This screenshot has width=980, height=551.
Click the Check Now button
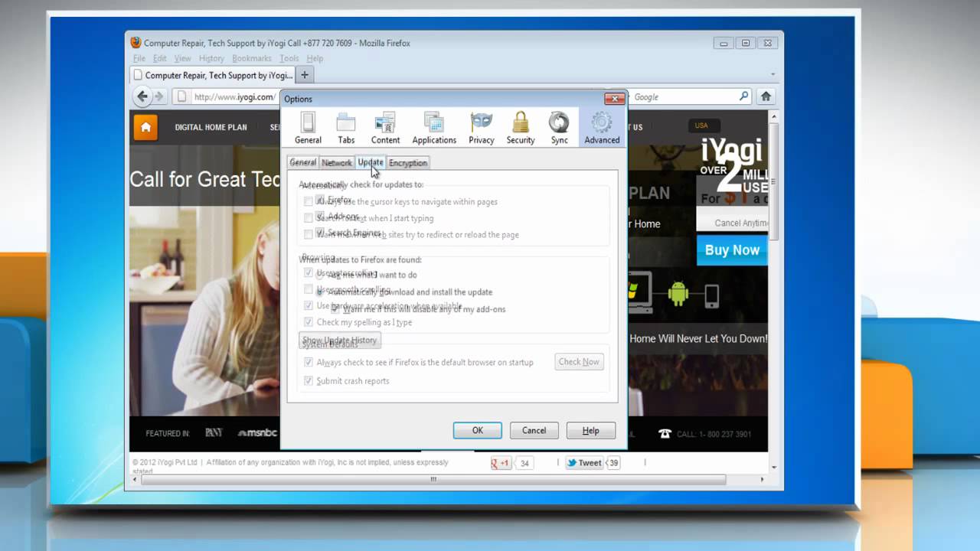[579, 361]
